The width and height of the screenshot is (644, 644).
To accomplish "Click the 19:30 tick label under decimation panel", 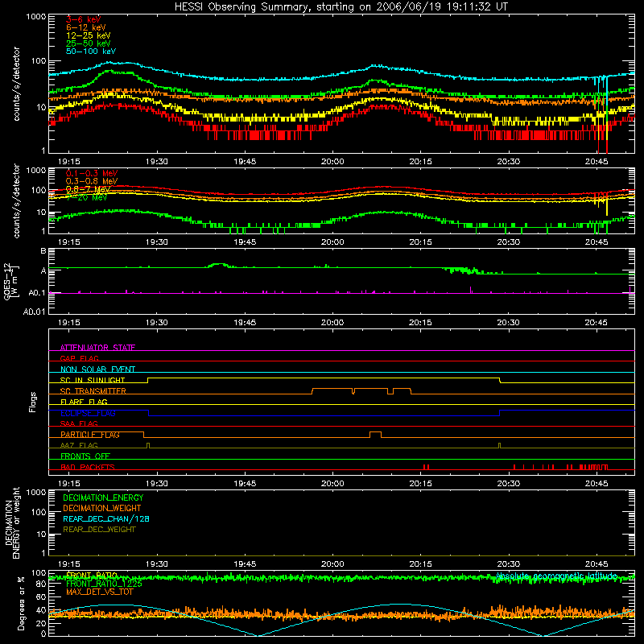I will point(156,564).
